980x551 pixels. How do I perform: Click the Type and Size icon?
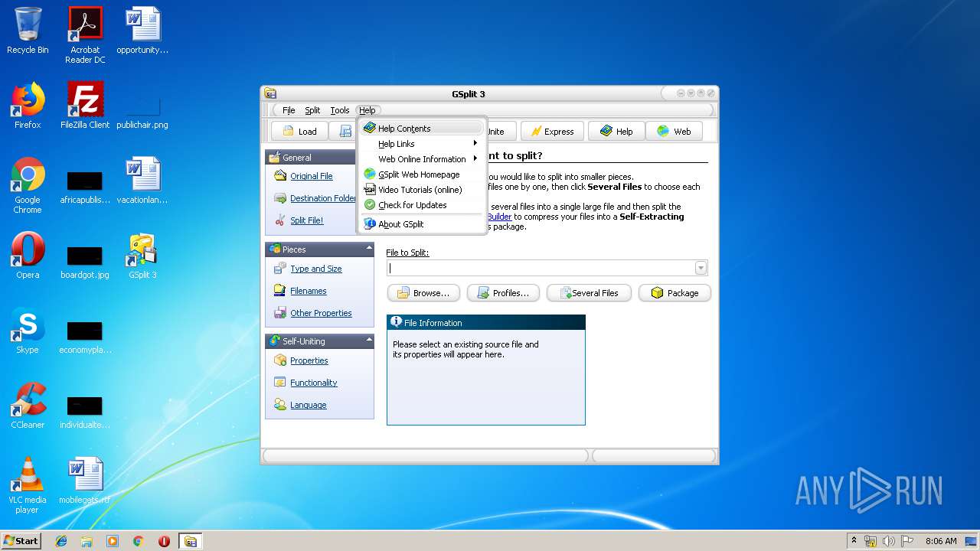pyautogui.click(x=279, y=269)
